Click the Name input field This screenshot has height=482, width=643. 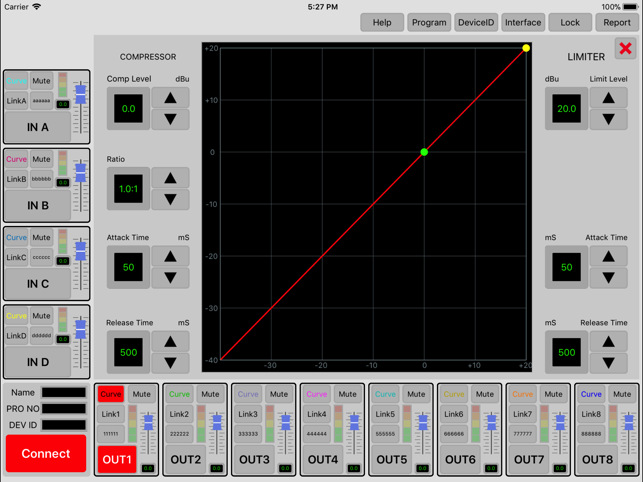pos(64,393)
